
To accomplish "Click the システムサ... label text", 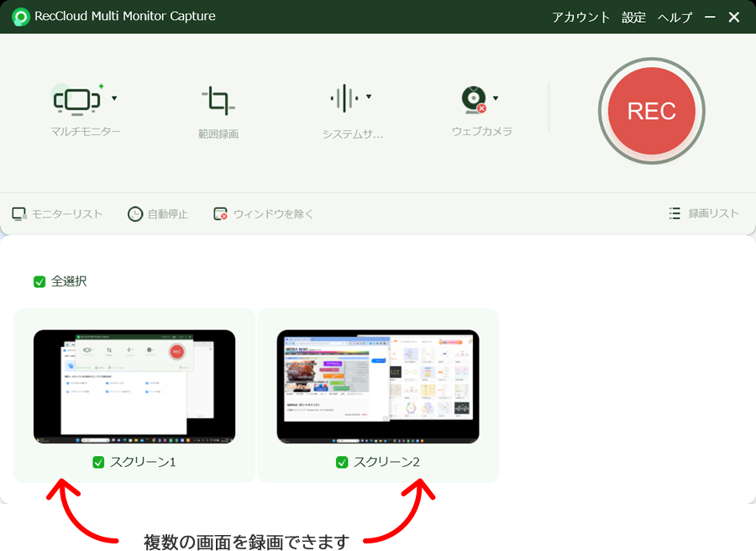I will 353,134.
